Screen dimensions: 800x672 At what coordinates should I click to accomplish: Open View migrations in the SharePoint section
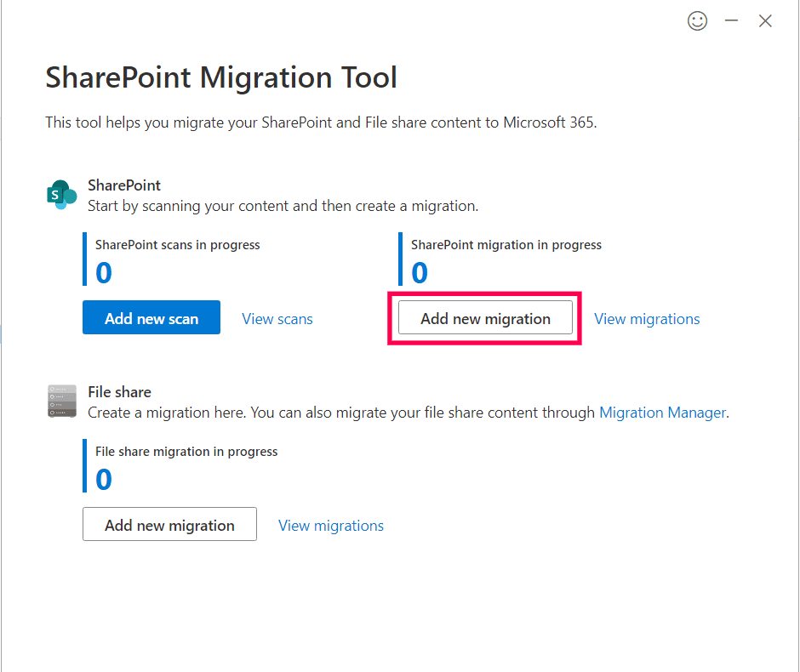coord(647,319)
